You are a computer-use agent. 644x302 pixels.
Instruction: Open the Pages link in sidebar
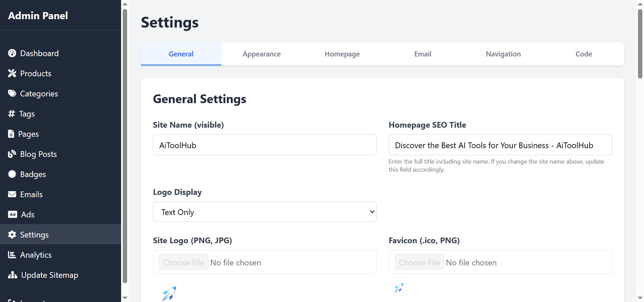[x=28, y=134]
